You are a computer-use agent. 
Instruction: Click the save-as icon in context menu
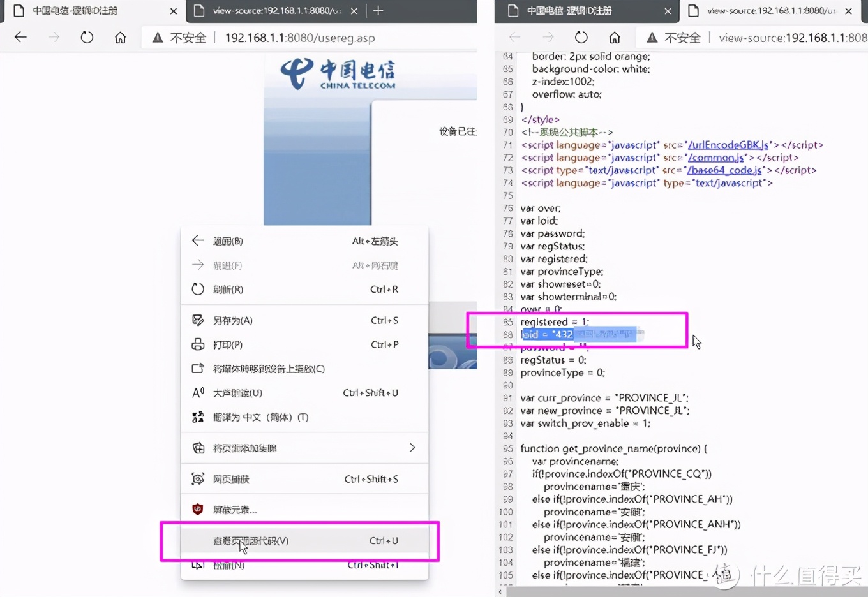pyautogui.click(x=198, y=320)
